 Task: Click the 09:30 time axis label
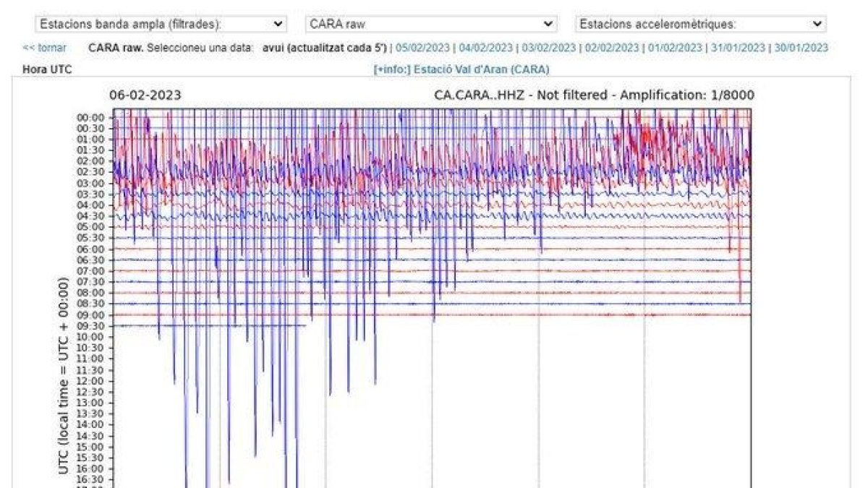pyautogui.click(x=91, y=325)
